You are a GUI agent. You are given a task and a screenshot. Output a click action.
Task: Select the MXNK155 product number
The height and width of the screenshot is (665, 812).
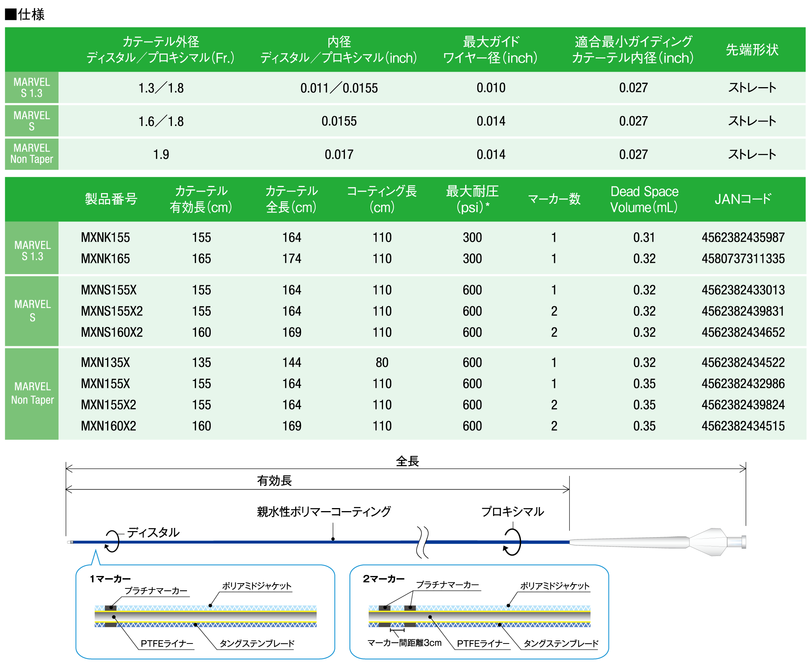[105, 238]
